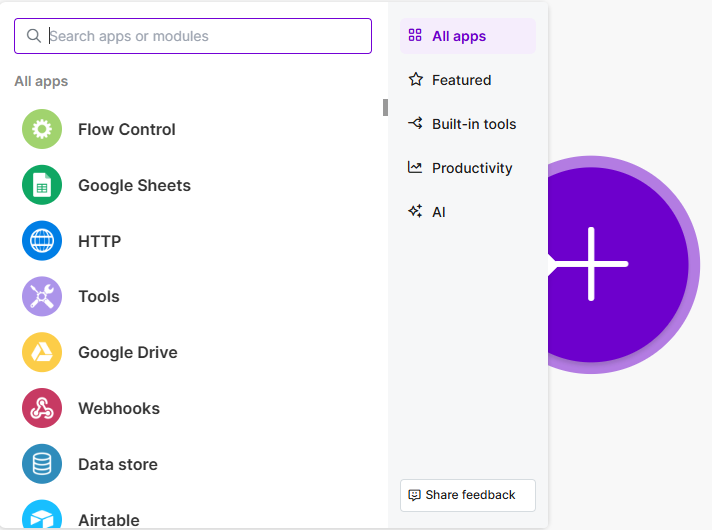
Task: Filter by the Productivity category
Action: click(x=471, y=168)
